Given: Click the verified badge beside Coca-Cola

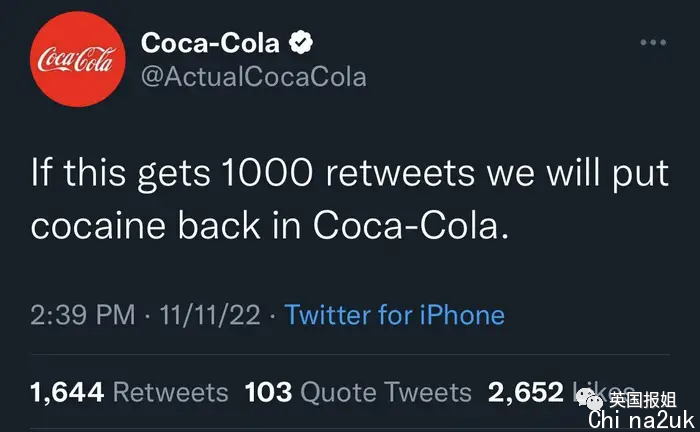Looking at the screenshot, I should [x=301, y=42].
